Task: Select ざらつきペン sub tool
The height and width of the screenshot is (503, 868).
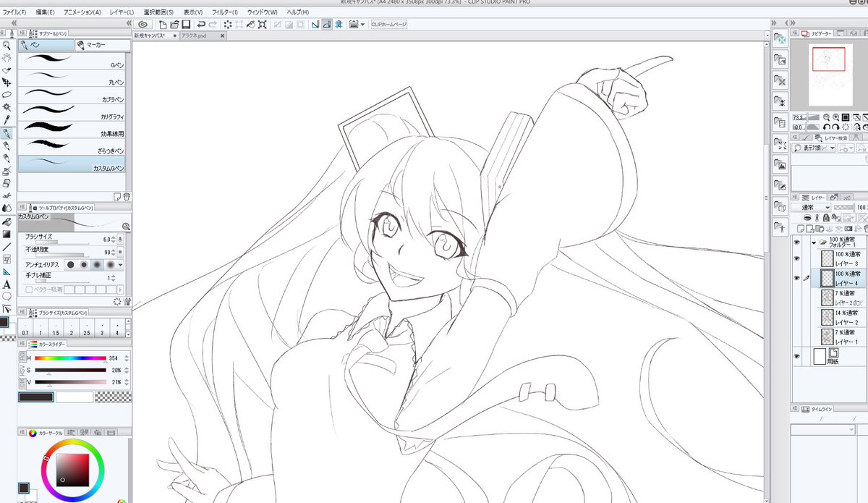Action: point(72,148)
